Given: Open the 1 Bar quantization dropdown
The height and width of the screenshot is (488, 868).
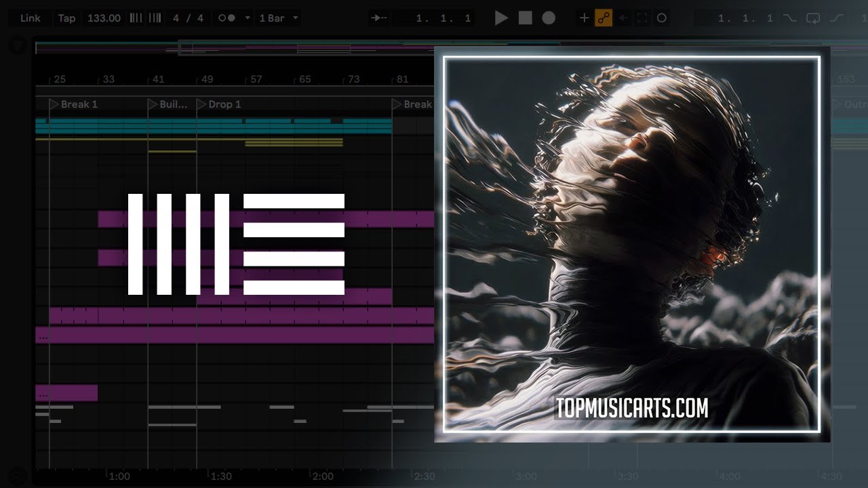Looking at the screenshot, I should 279,18.
